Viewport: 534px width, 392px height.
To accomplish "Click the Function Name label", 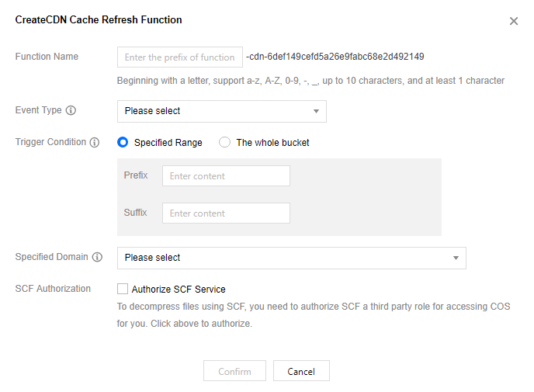I will point(47,57).
